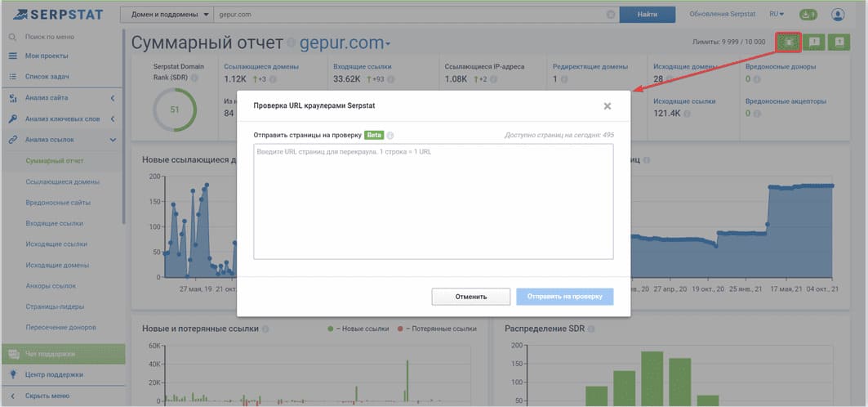Viewport: 868px width, 407px height.
Task: Click the info icon next to Serpstat Domain Rank
Action: point(194,78)
